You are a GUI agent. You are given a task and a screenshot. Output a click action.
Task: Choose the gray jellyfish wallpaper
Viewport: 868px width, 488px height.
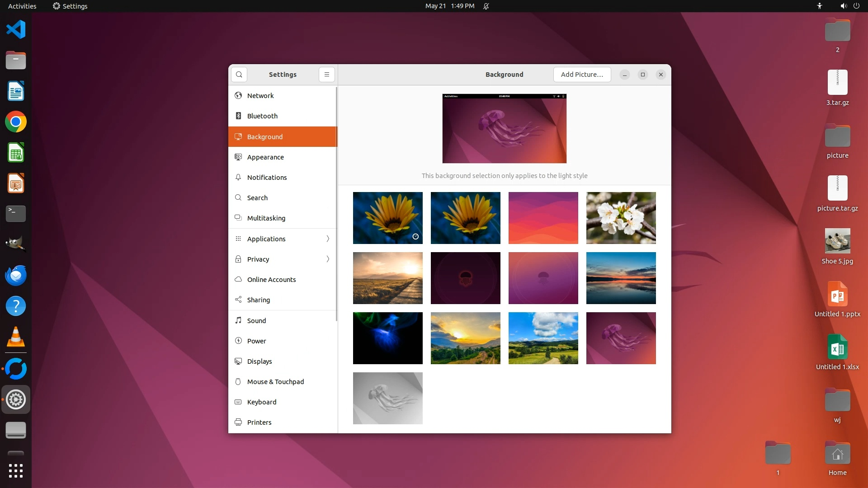387,398
